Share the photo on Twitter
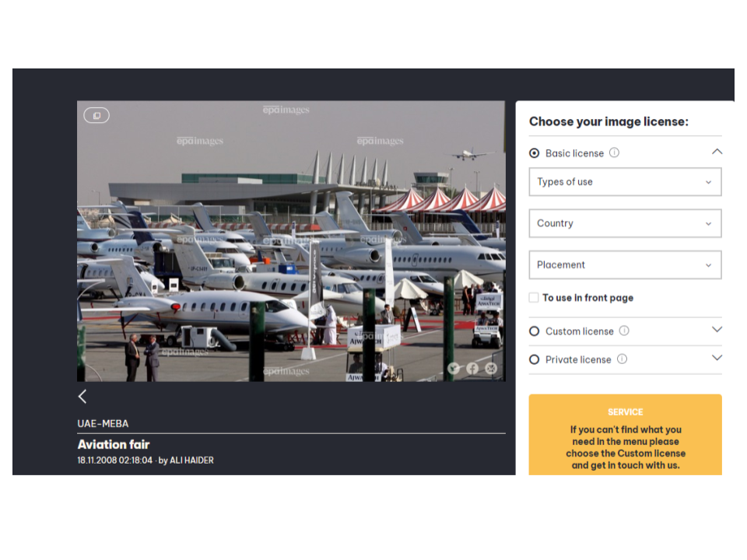The height and width of the screenshot is (560, 747). click(454, 368)
